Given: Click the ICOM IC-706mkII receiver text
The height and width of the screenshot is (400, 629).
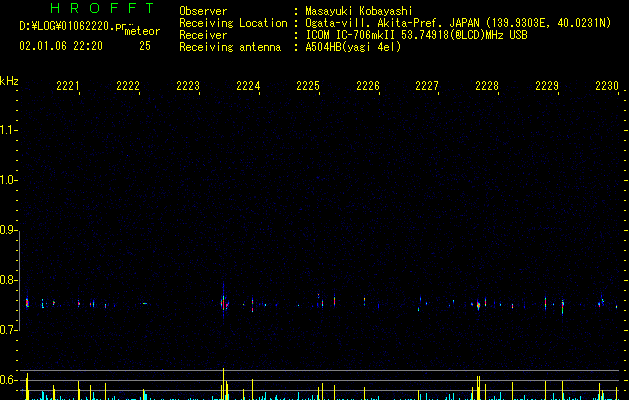Looking at the screenshot, I should click(x=416, y=35).
